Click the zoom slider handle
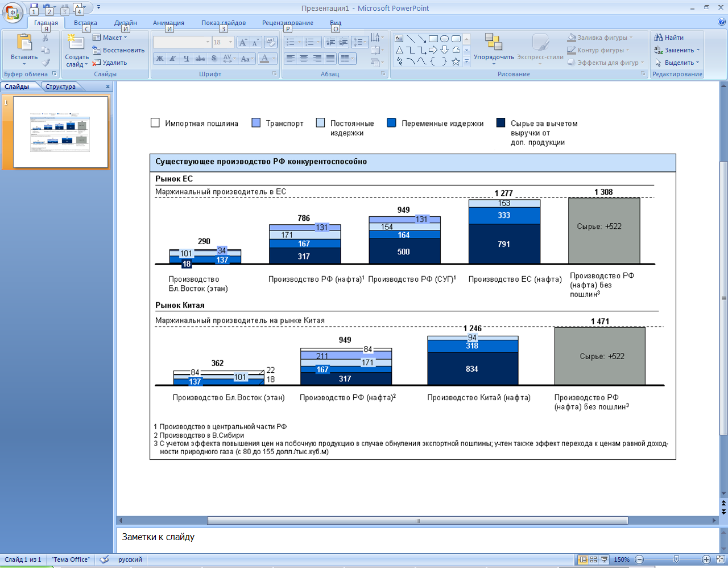 tap(676, 559)
